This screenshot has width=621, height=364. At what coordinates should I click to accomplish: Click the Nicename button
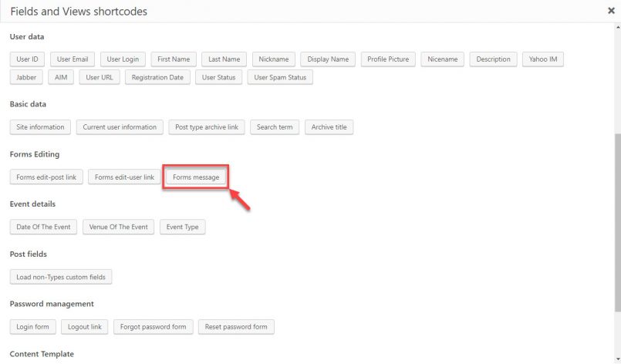(442, 59)
